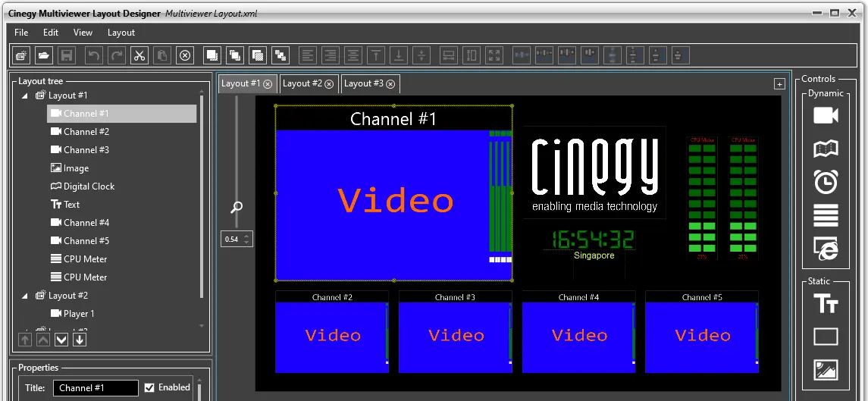
Task: Click the Singapore label on the canvas
Action: click(x=594, y=256)
